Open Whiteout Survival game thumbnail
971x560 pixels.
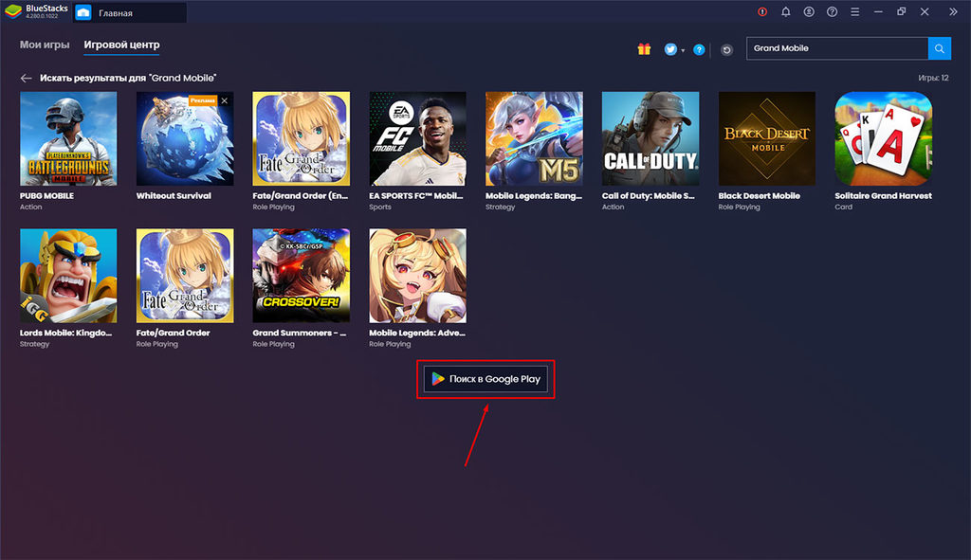185,138
